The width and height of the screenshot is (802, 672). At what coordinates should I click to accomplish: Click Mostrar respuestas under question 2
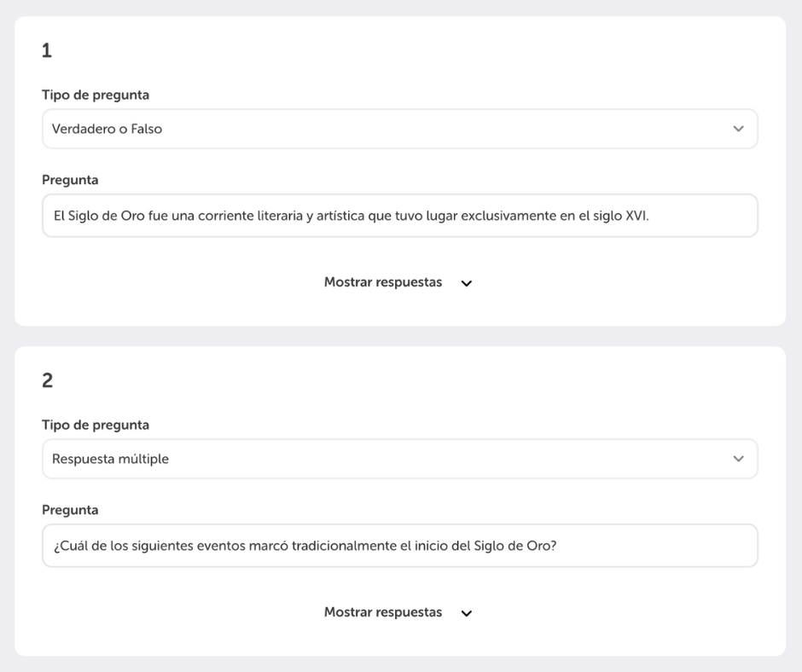click(382, 612)
